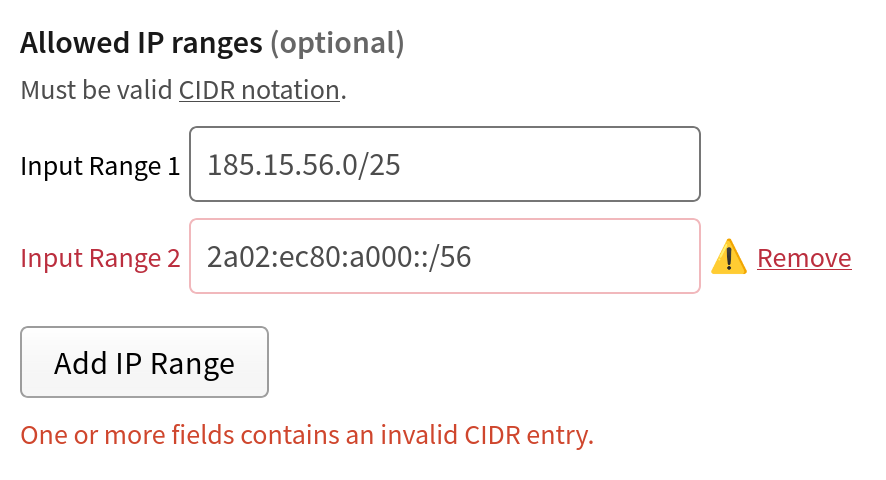
Task: Click the yellow warning triangle icon
Action: (730, 258)
